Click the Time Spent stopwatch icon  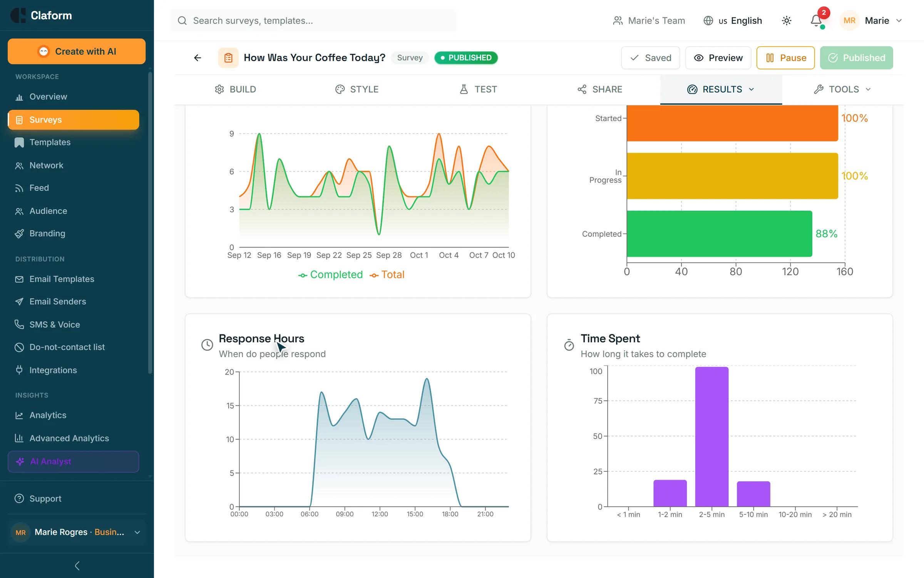(569, 344)
